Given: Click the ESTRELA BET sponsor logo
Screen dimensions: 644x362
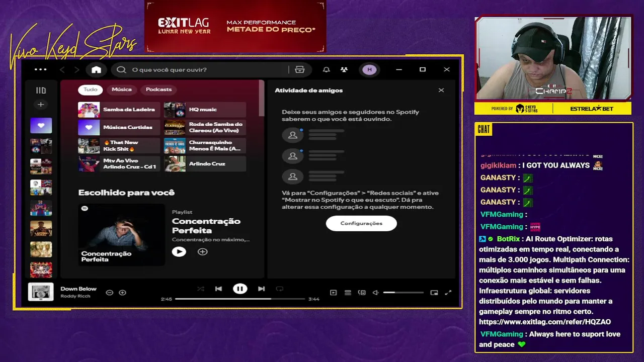Looking at the screenshot, I should tap(592, 109).
